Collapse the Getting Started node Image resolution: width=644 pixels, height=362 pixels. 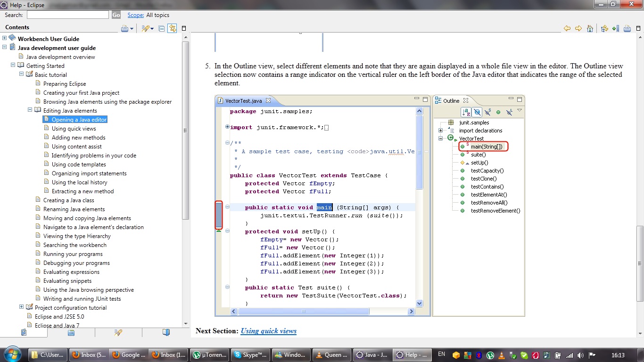13,65
